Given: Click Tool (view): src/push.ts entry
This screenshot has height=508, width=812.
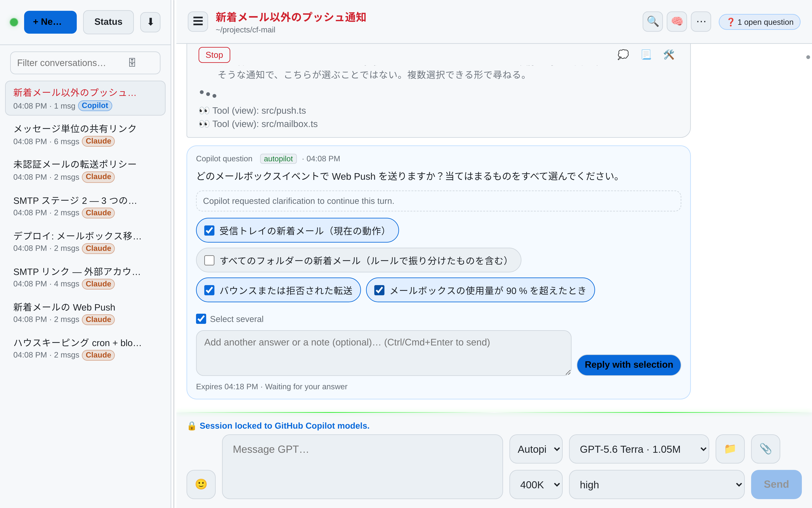Looking at the screenshot, I should (x=252, y=110).
